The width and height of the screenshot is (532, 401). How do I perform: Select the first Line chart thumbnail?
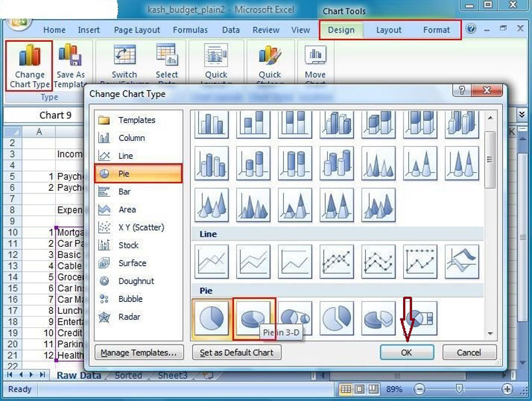211,261
